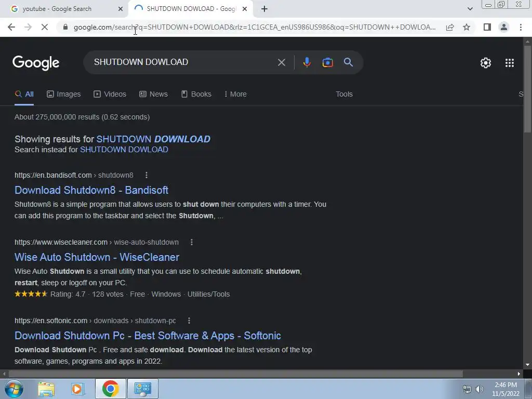Search by image using the camera icon

[327, 62]
